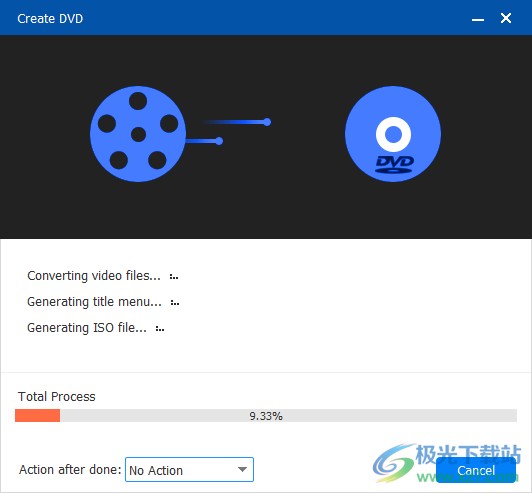Click the Generating title menu status text
The height and width of the screenshot is (493, 532).
click(x=94, y=302)
